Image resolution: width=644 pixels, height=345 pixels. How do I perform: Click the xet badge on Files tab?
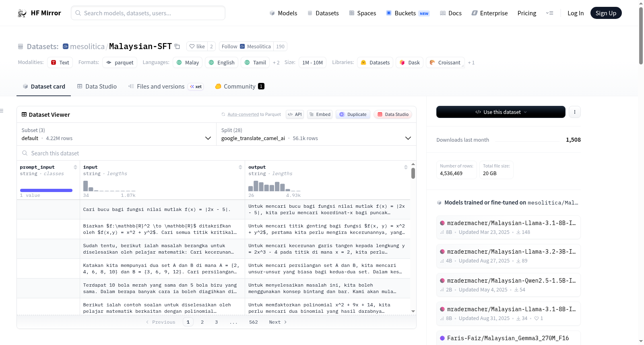coord(196,87)
